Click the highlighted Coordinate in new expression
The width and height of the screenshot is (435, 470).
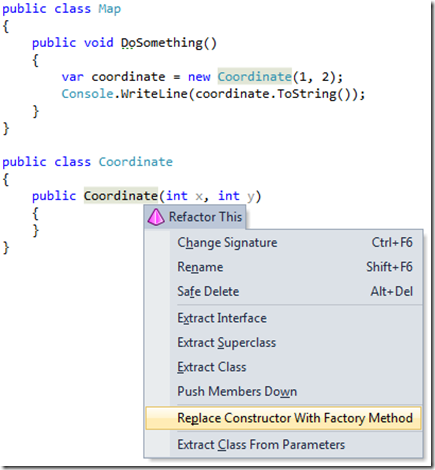point(255,77)
